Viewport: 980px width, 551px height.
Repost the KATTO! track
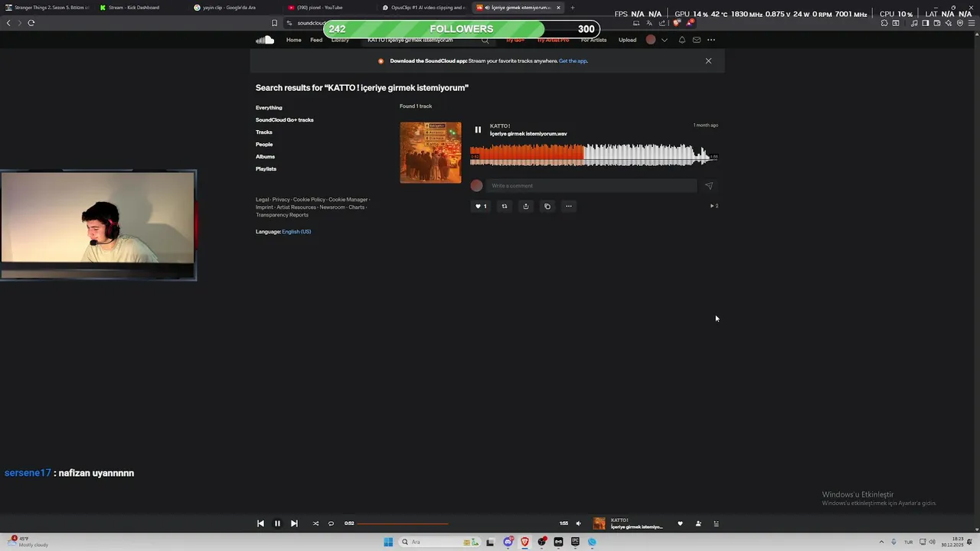[505, 206]
